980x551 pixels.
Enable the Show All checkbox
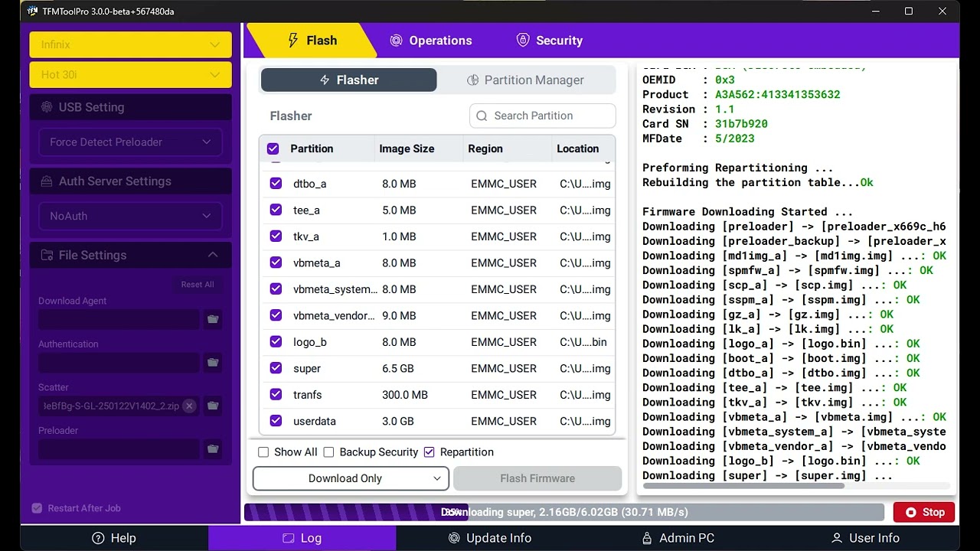pos(263,452)
